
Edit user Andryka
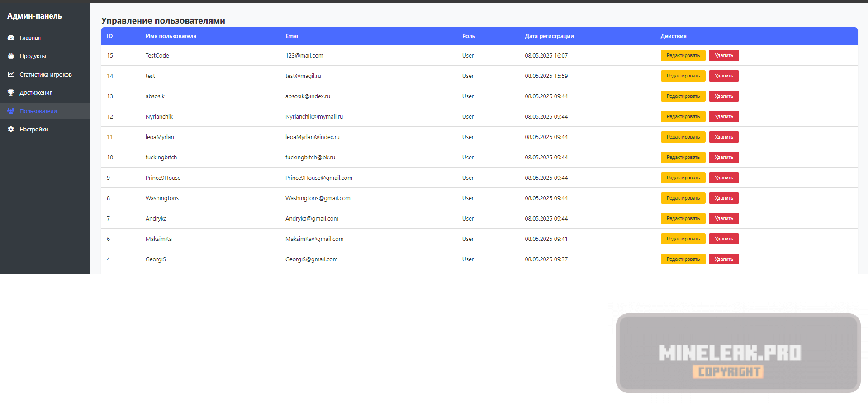[683, 218]
